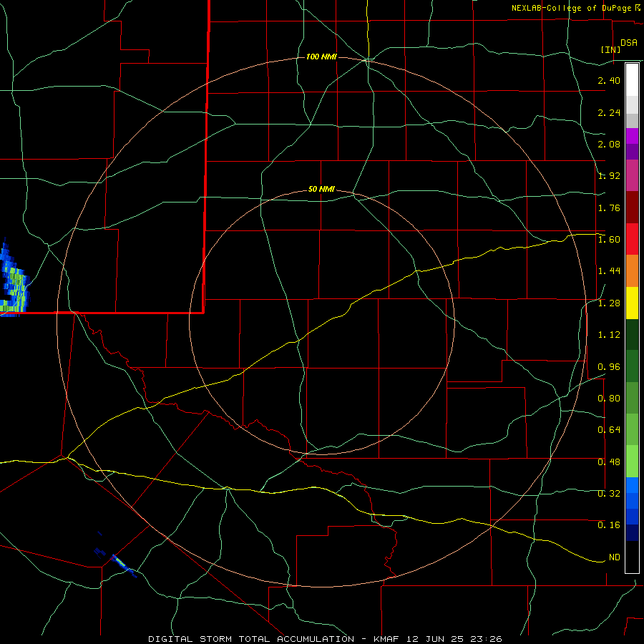Screen dimensions: 644x644
Task: Select the 0.16 legend value
Action: pyautogui.click(x=609, y=525)
